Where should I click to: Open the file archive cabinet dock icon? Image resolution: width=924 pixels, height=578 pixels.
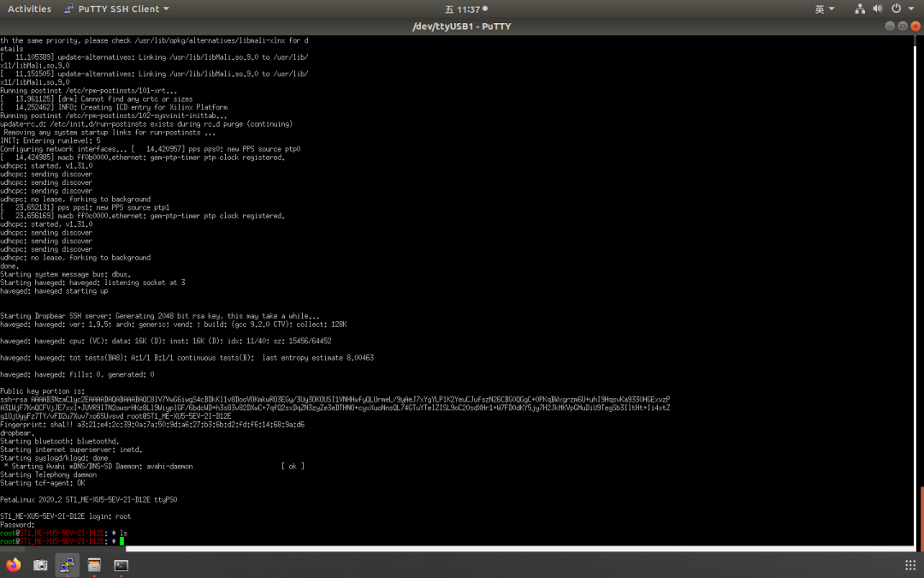(94, 565)
